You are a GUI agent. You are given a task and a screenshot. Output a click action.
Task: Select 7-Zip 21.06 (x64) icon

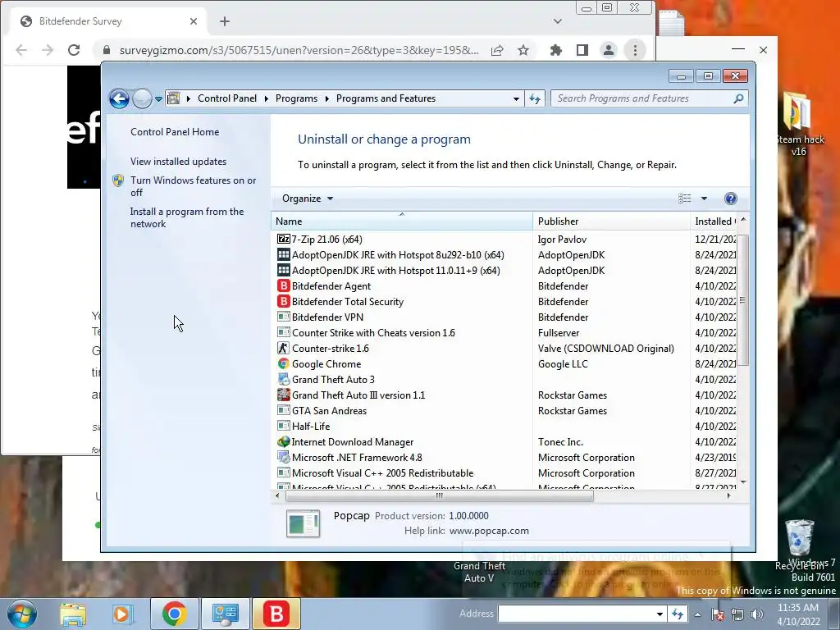(x=283, y=239)
